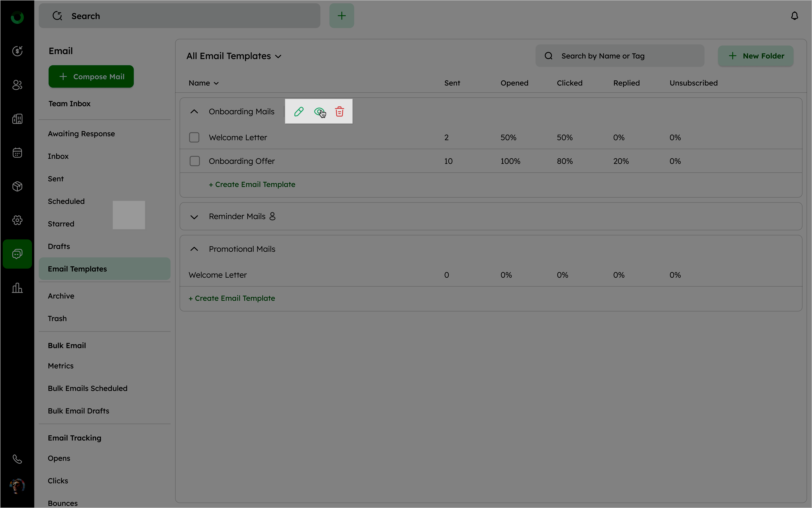Open the notifications bell
The image size is (812, 508).
794,16
